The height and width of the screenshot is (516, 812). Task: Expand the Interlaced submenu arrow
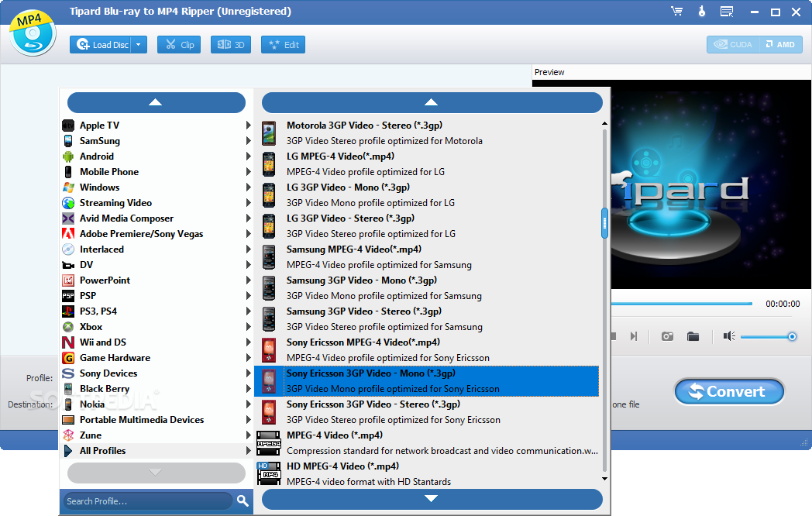point(248,249)
